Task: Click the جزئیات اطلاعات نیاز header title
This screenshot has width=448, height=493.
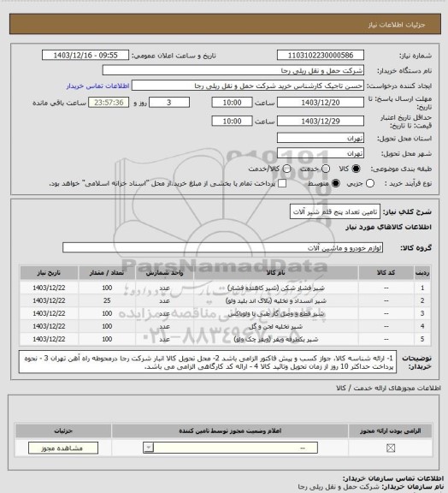Action: [x=397, y=25]
